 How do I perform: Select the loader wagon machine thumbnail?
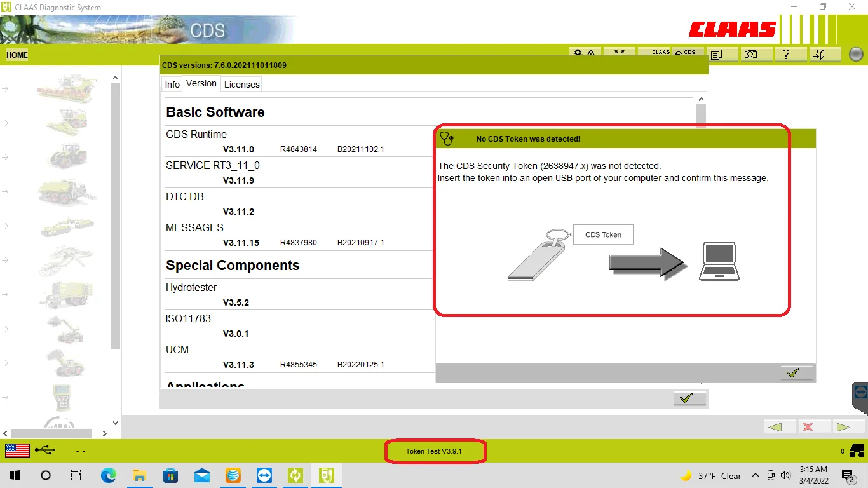click(67, 294)
